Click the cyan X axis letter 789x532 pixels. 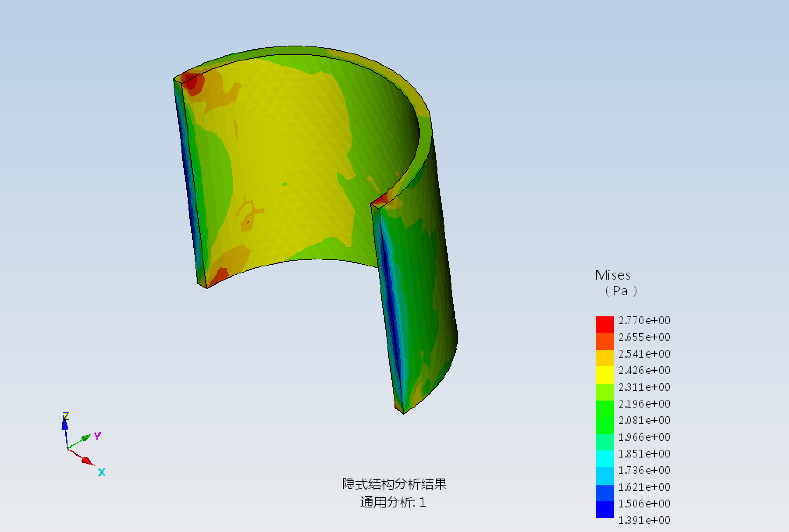(x=102, y=472)
